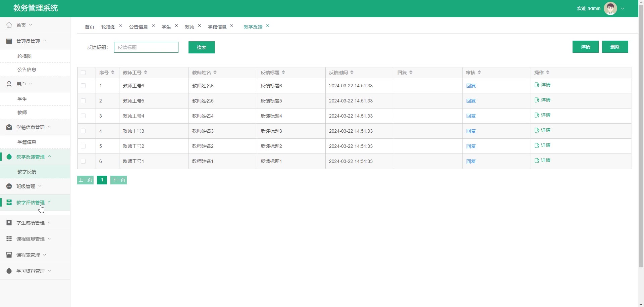
Task: Click the 课程信息管理 grid icon
Action: click(9, 239)
